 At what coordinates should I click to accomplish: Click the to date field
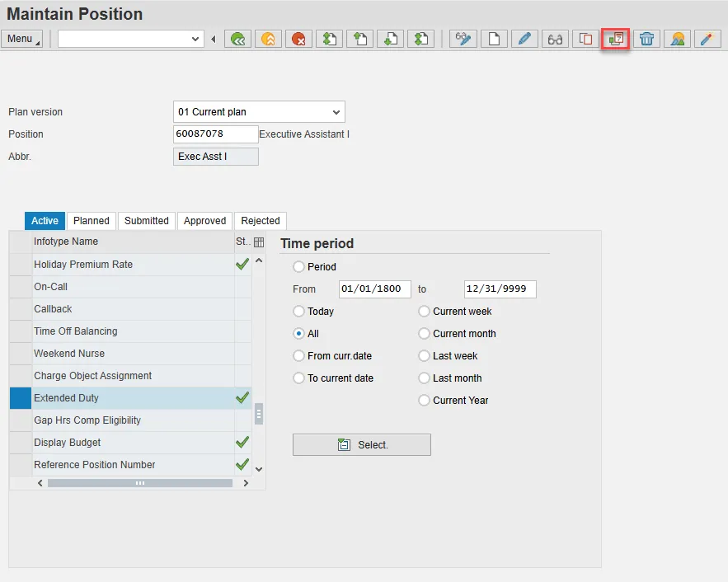point(500,289)
